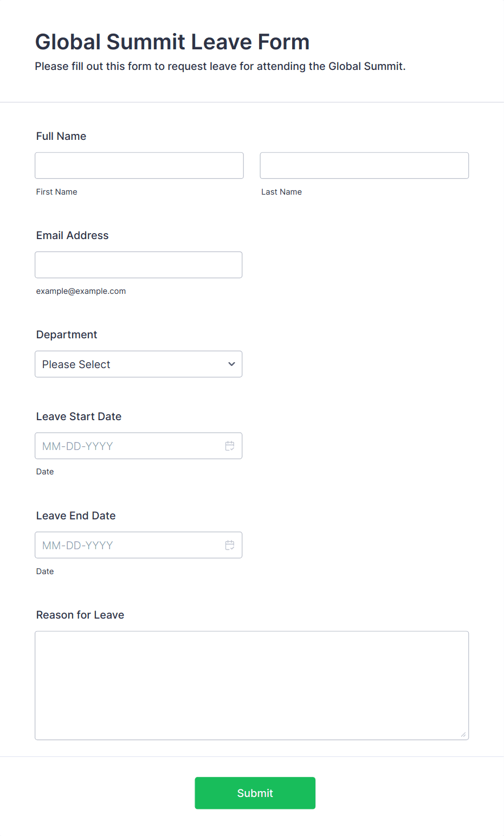Image resolution: width=504 pixels, height=836 pixels.
Task: Click inside the Reason for Leave textarea
Action: pyautogui.click(x=252, y=685)
